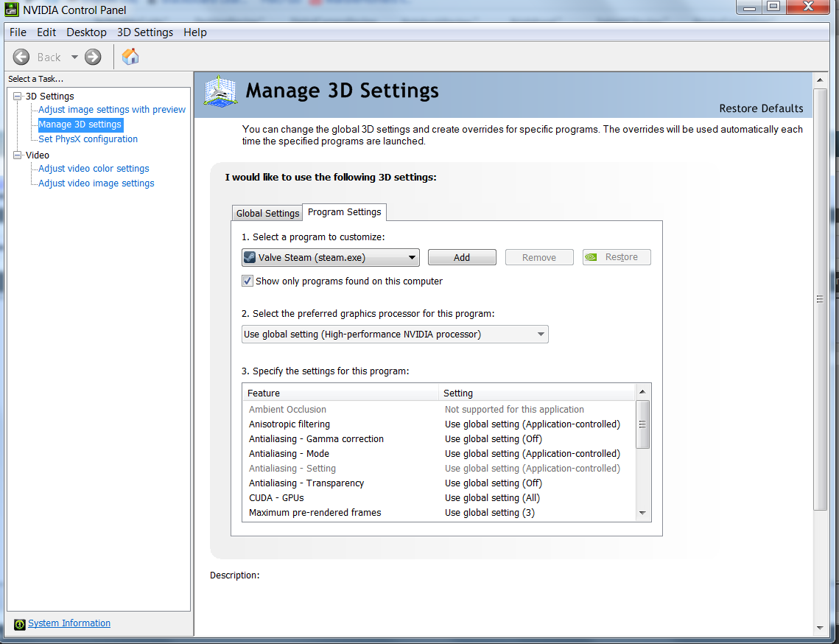The height and width of the screenshot is (644, 839).
Task: Click the settings list scrollbar thumb
Action: click(x=642, y=424)
